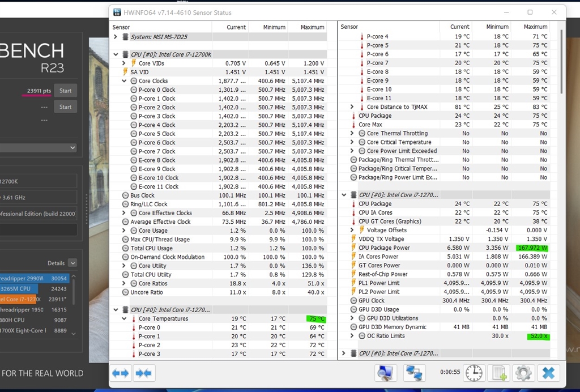Image resolution: width=580 pixels, height=392 pixels.
Task: Click the circle icon beside GPU Clock
Action: [353, 301]
